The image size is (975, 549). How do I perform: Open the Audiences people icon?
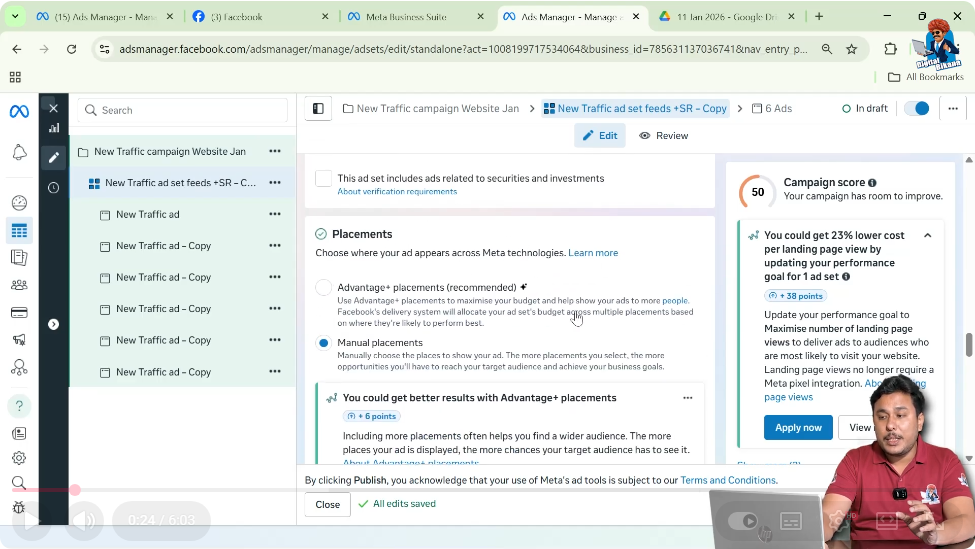click(19, 285)
